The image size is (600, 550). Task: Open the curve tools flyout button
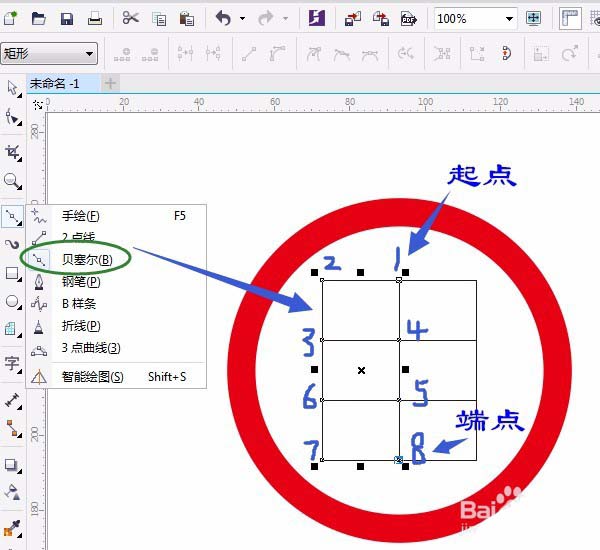click(x=13, y=217)
